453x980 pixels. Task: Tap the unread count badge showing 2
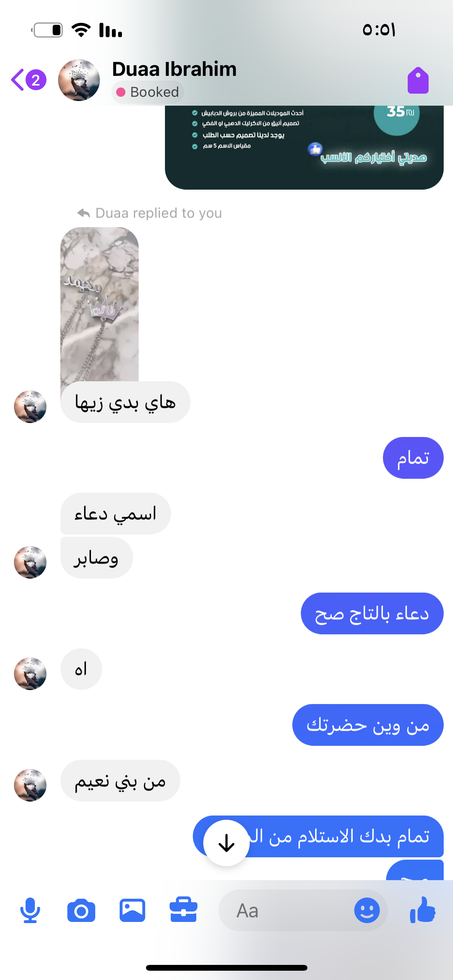pyautogui.click(x=36, y=80)
